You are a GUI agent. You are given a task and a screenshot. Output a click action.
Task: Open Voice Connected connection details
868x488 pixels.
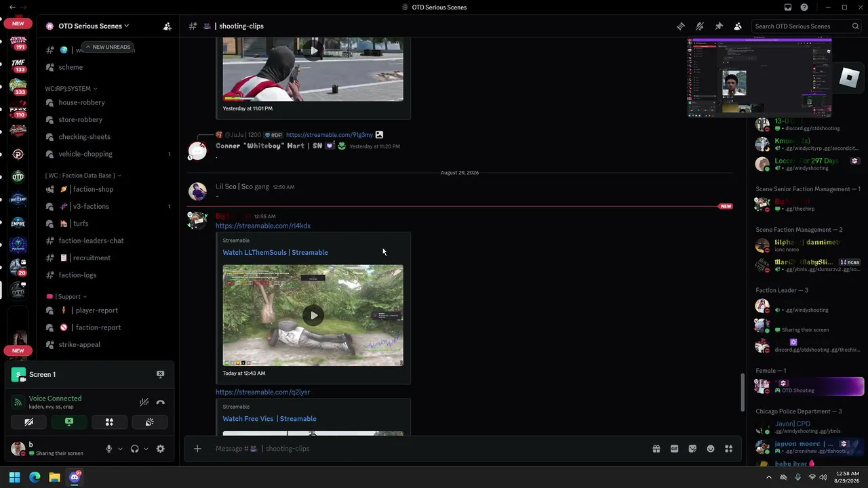tap(55, 399)
